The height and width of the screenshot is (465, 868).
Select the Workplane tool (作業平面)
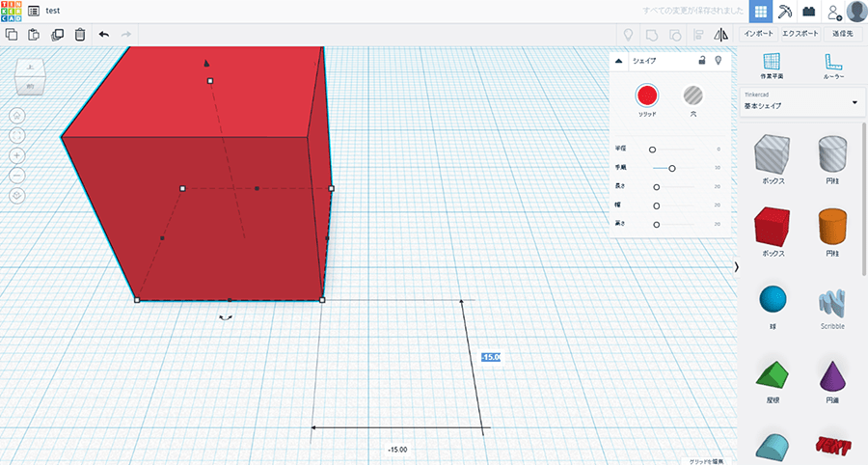coord(772,65)
